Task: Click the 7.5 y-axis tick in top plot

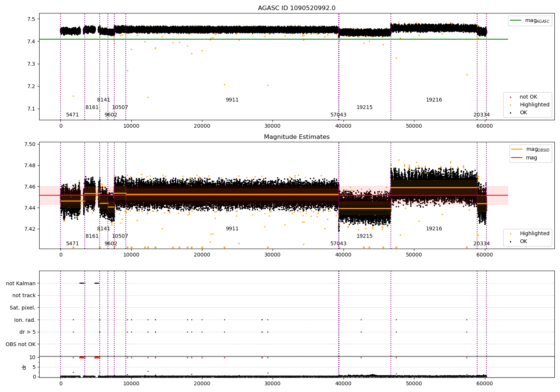Action: pyautogui.click(x=31, y=19)
